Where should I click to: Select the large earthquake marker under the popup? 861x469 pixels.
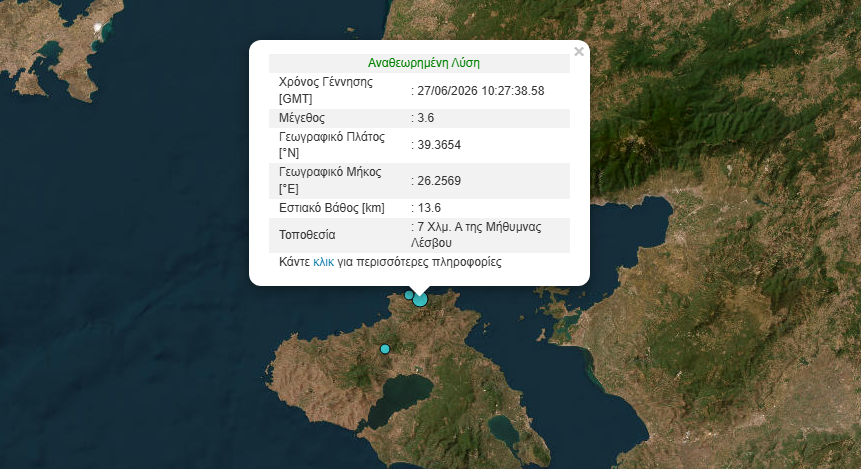[x=420, y=299]
